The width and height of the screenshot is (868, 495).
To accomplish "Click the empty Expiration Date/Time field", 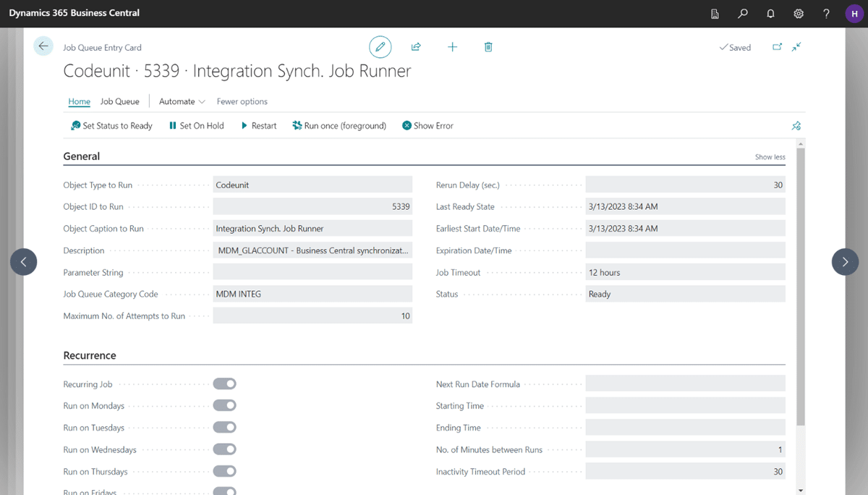I will (x=685, y=250).
